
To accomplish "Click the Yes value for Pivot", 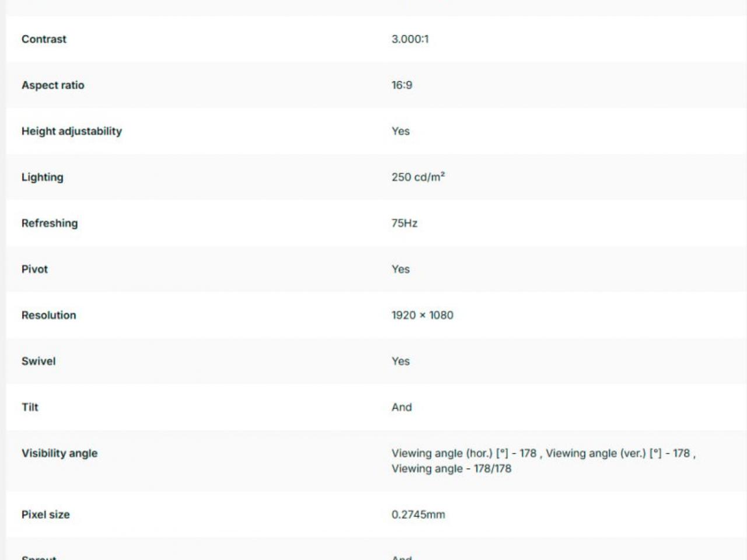I will (x=400, y=269).
